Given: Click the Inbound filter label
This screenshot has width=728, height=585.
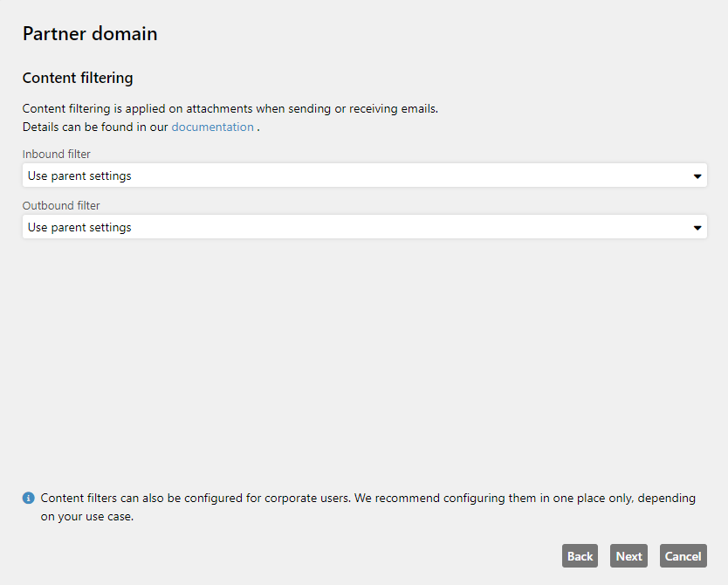Looking at the screenshot, I should point(56,154).
